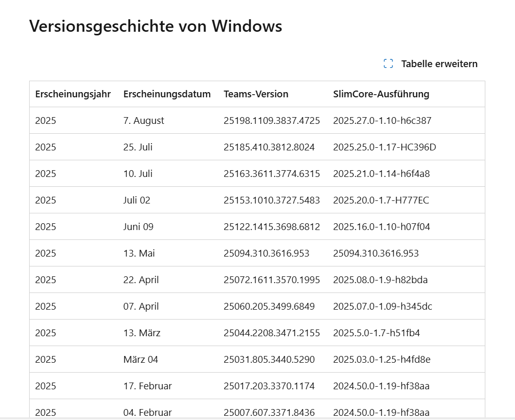The image size is (515, 420).
Task: Click the date cell März 04
Action: coord(140,360)
